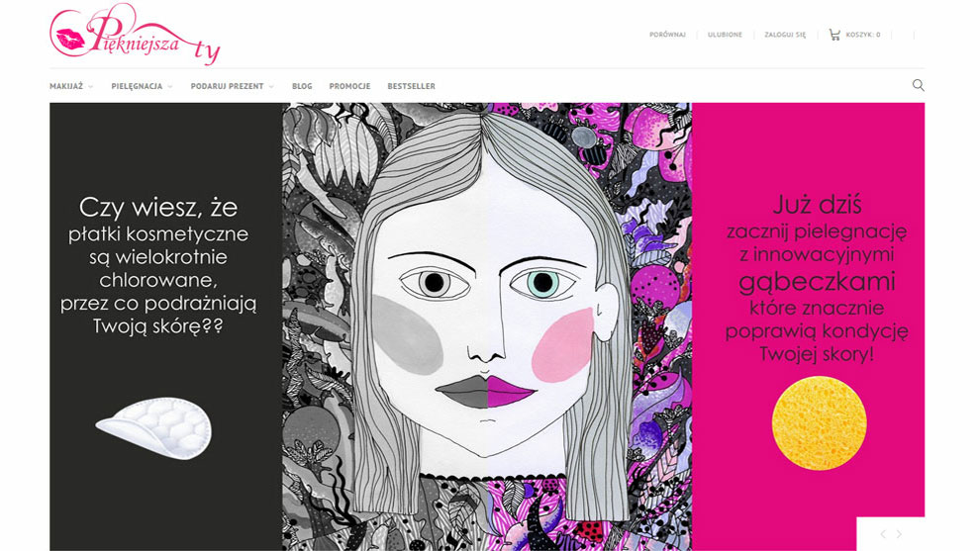Go to previous slide arrow
The height and width of the screenshot is (551, 980).
[x=883, y=534]
